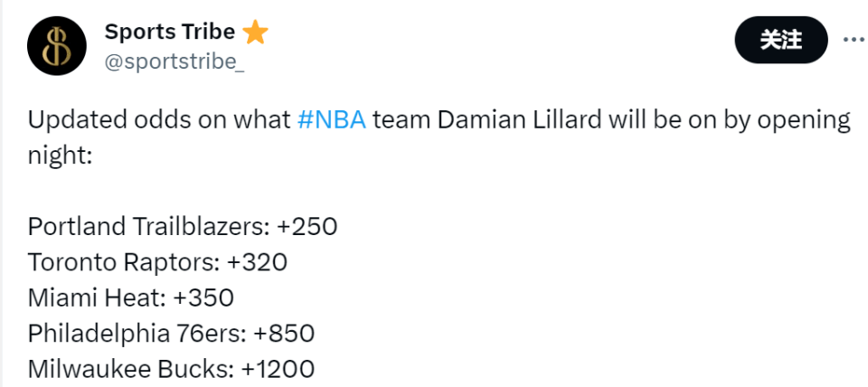The image size is (868, 387).
Task: Open the three-dot more options menu
Action: click(854, 39)
